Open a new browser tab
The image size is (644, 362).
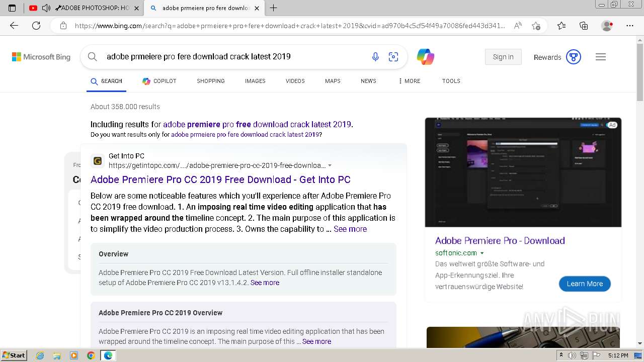pyautogui.click(x=274, y=8)
